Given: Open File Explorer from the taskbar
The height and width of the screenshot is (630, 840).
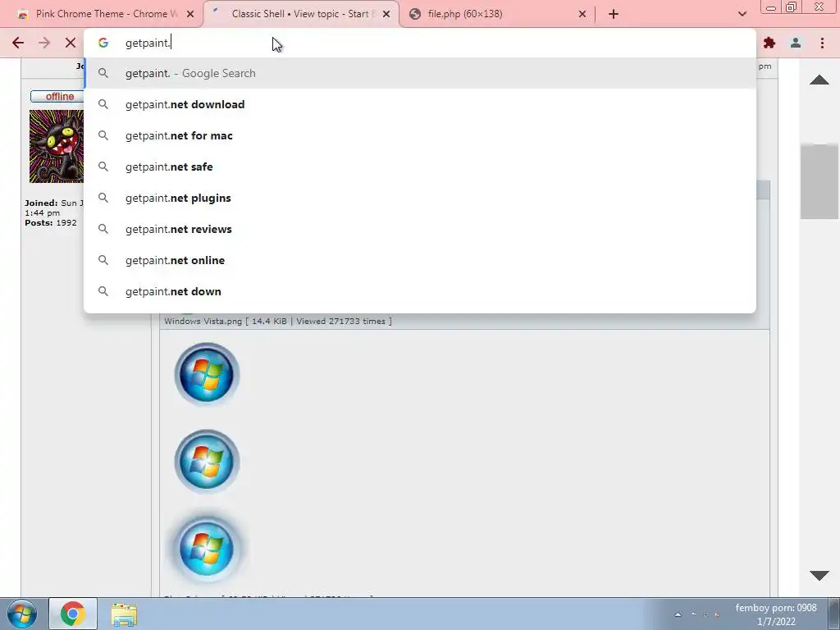Looking at the screenshot, I should coord(124,614).
